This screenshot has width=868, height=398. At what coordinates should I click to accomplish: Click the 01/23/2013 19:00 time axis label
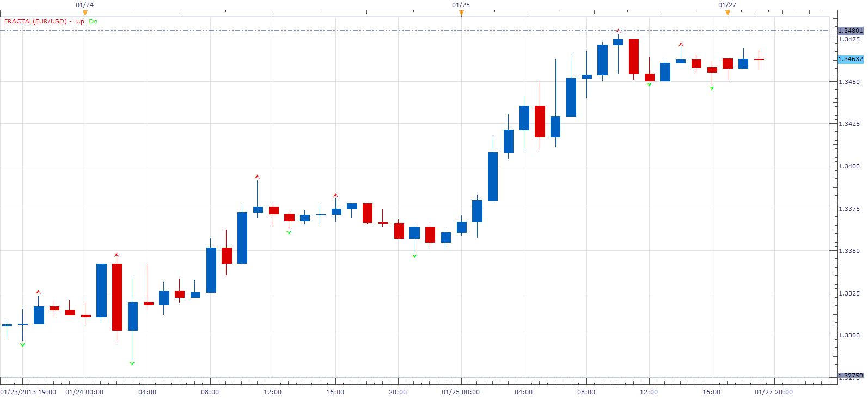coord(28,392)
